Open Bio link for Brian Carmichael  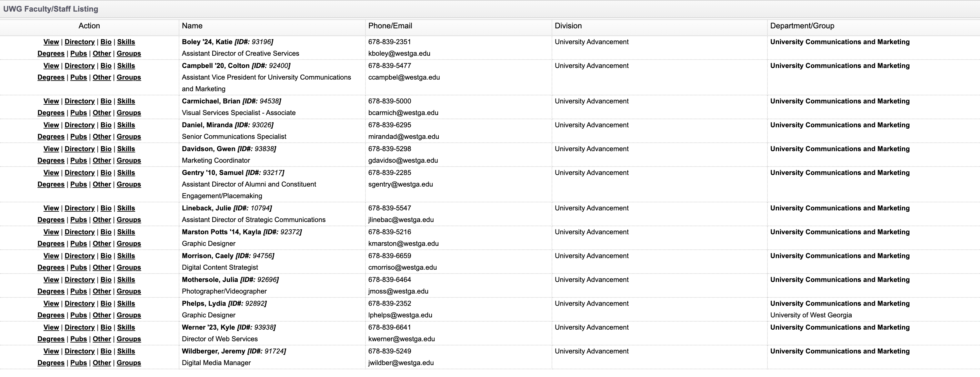click(106, 101)
